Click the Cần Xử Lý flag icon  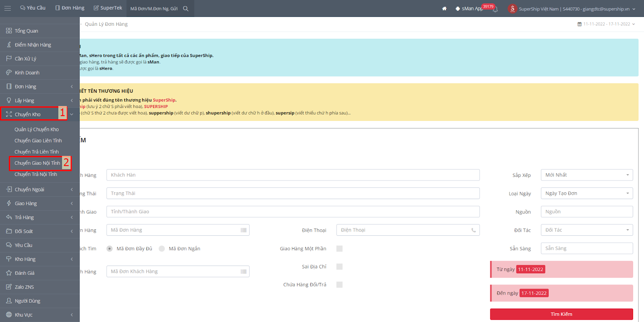pos(9,58)
